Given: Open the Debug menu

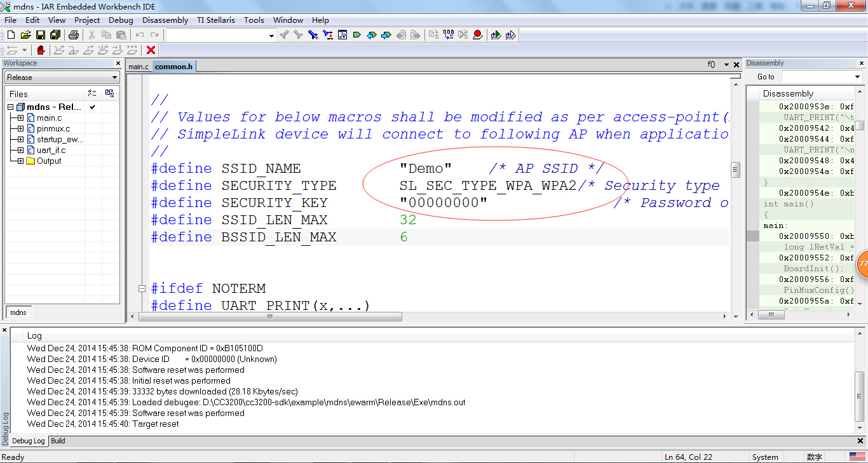Looking at the screenshot, I should point(121,20).
